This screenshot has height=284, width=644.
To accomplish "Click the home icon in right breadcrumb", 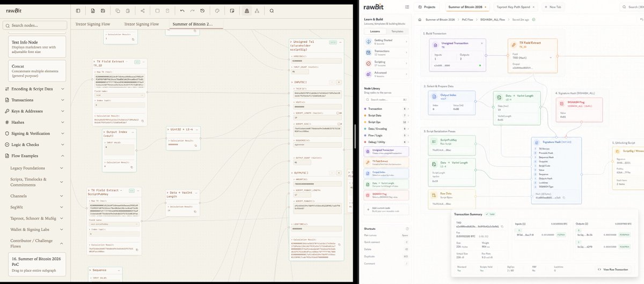I will click(421, 19).
